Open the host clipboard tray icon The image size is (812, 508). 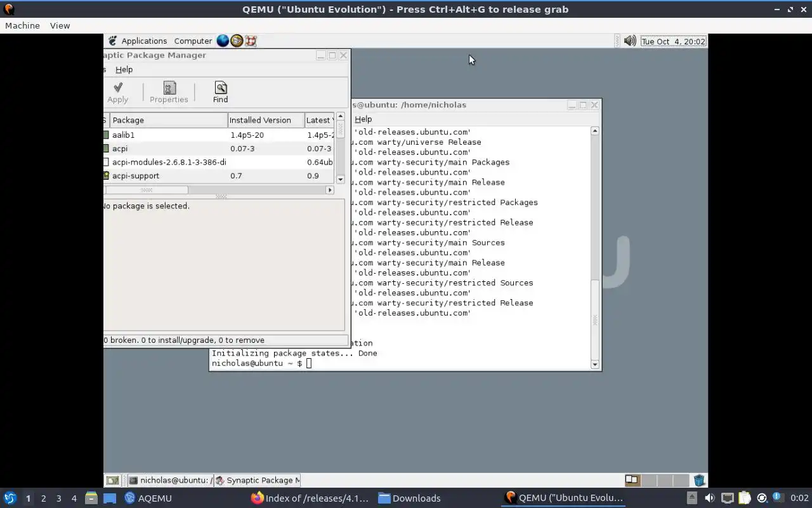745,498
